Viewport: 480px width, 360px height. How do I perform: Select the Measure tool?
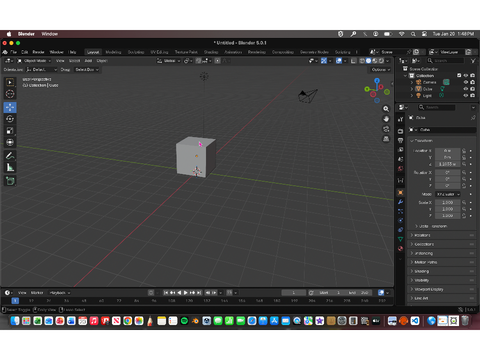[x=10, y=167]
